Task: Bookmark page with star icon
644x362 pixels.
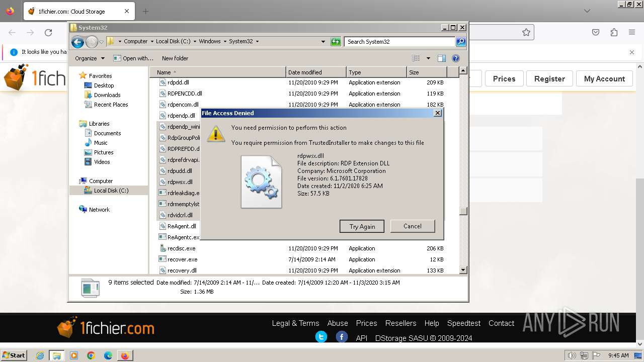Action: point(526,32)
